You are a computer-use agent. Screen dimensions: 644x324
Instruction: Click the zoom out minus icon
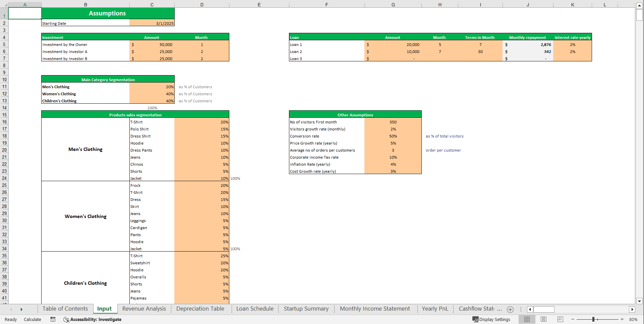tap(573, 319)
